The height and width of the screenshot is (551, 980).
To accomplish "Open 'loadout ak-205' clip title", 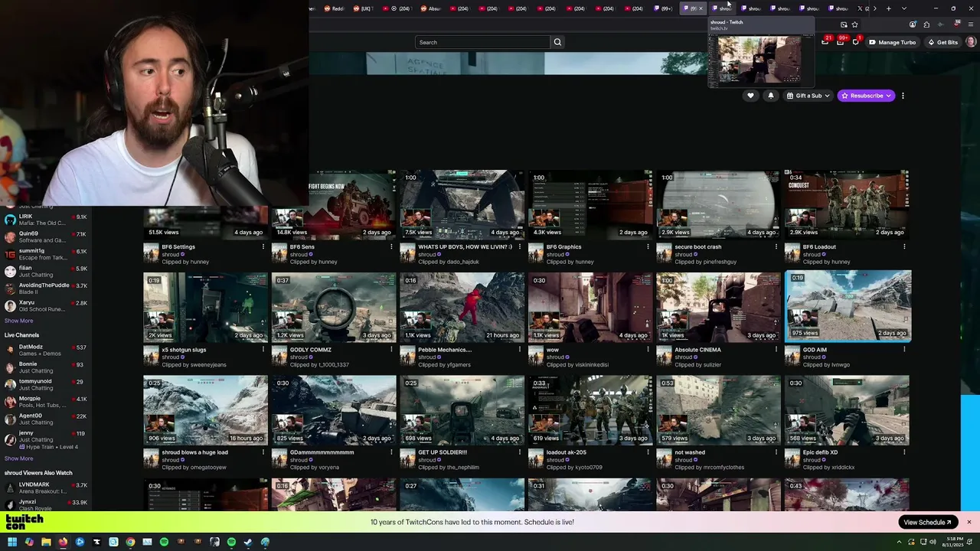I will tap(566, 452).
